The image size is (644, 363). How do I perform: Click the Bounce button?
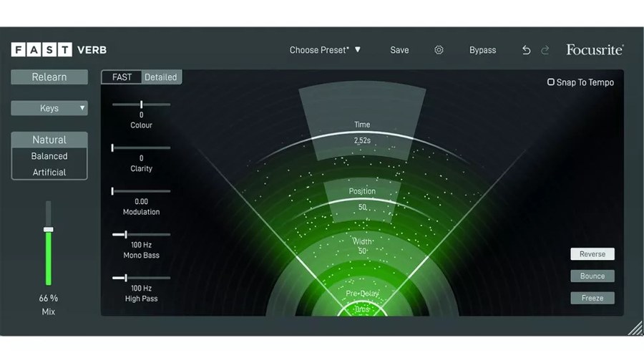(592, 276)
